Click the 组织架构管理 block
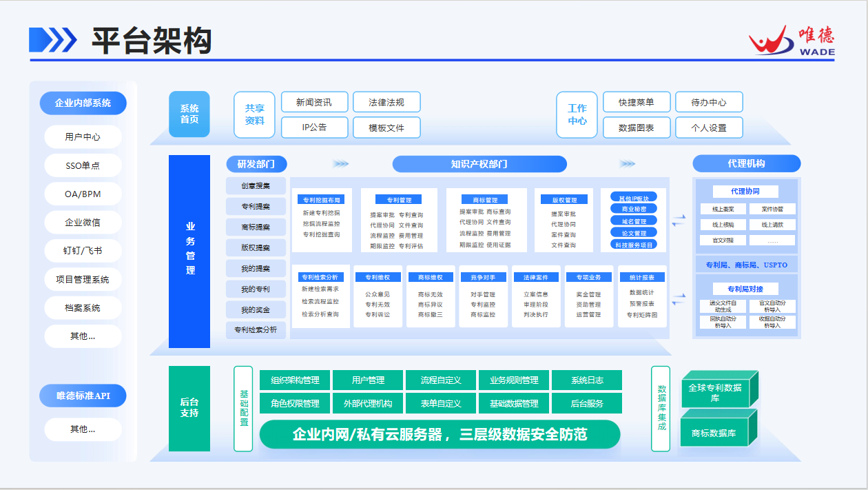Screen dimensions: 868x490 (x=295, y=380)
